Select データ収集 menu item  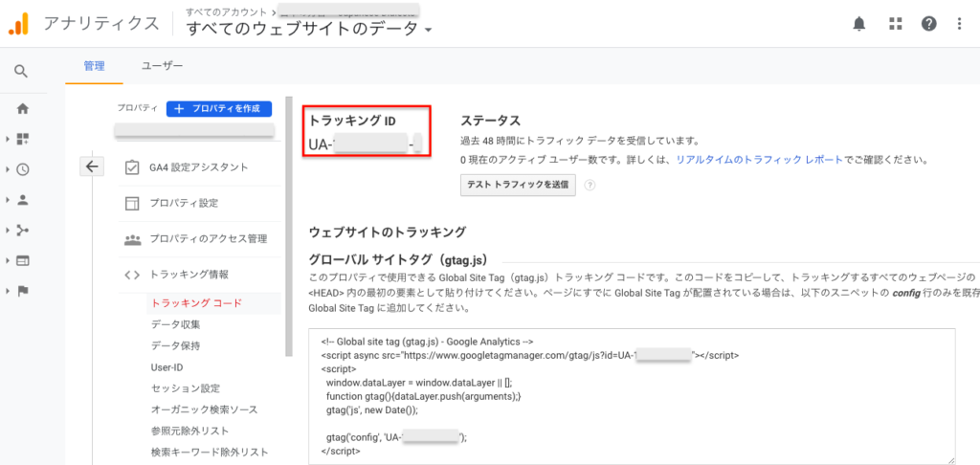pyautogui.click(x=176, y=324)
